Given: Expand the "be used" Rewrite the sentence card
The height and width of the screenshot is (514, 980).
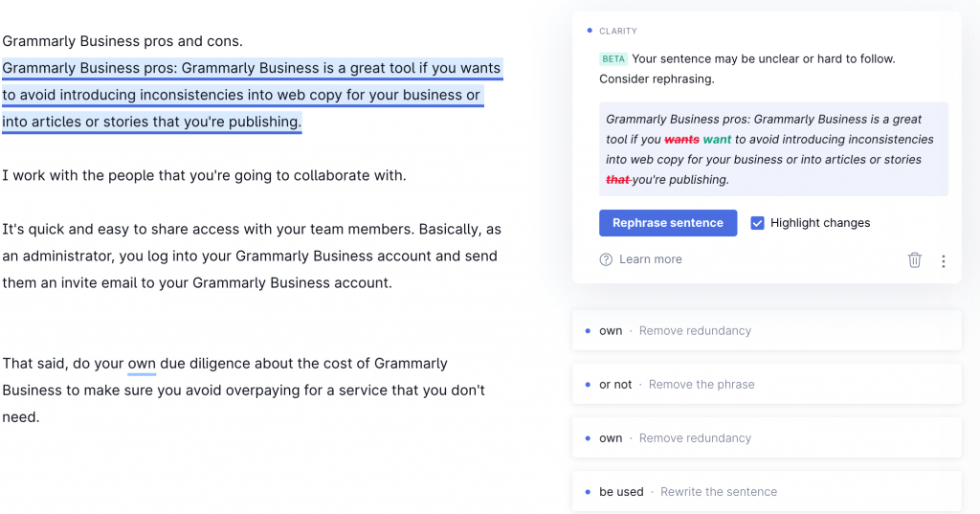Looking at the screenshot, I should [766, 491].
